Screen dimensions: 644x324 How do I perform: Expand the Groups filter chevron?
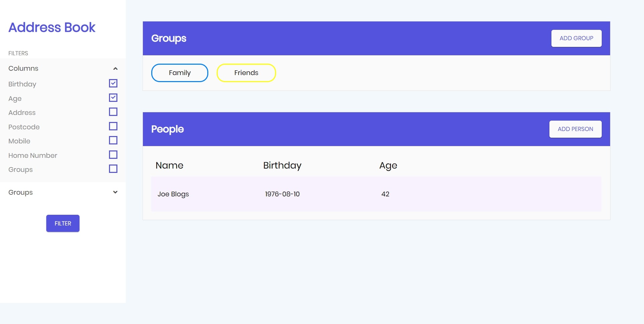point(115,192)
